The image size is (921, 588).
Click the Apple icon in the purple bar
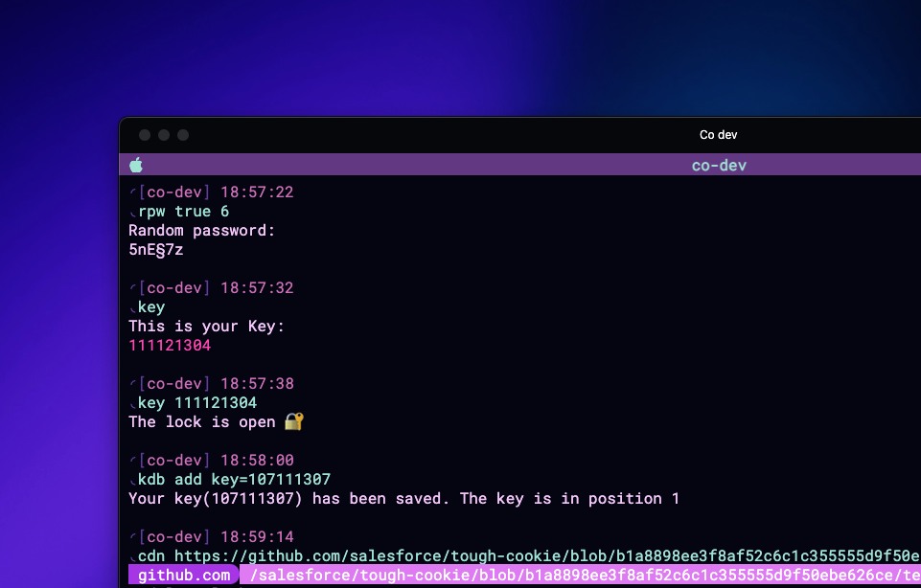(x=136, y=165)
